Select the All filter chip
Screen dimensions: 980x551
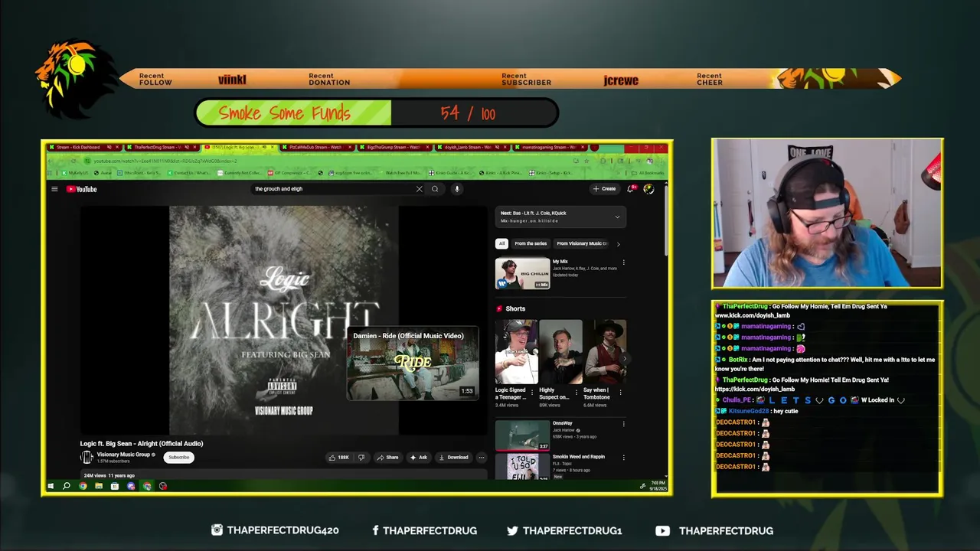[501, 244]
